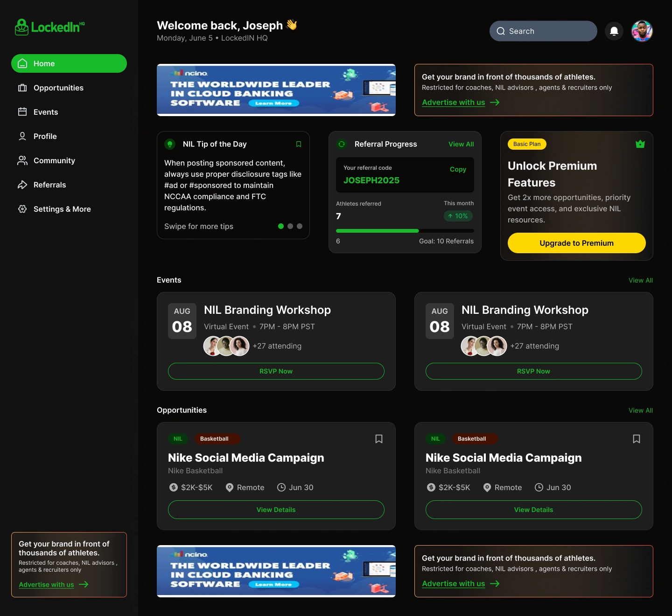Click Advertise with us in bottom promo card
The image size is (672, 616).
[461, 583]
